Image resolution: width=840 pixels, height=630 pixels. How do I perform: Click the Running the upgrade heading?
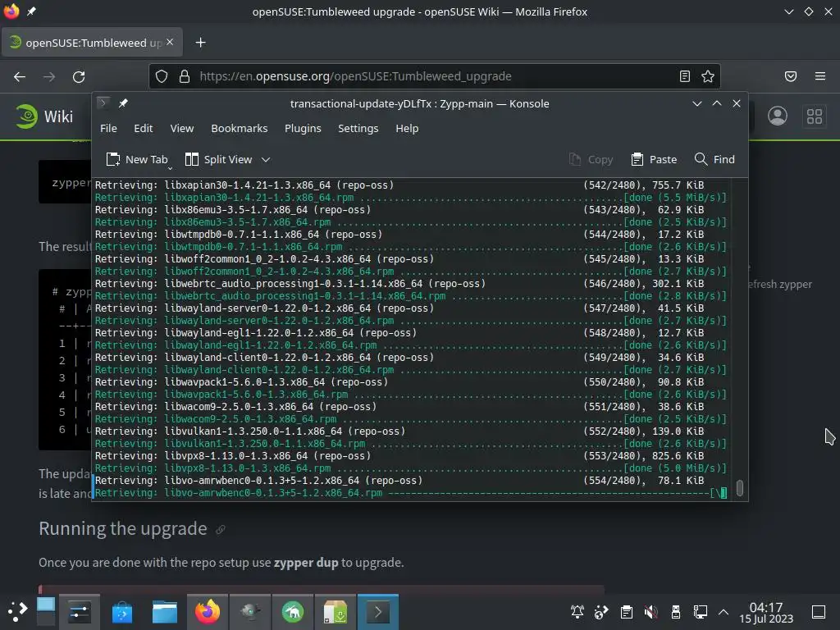point(123,529)
